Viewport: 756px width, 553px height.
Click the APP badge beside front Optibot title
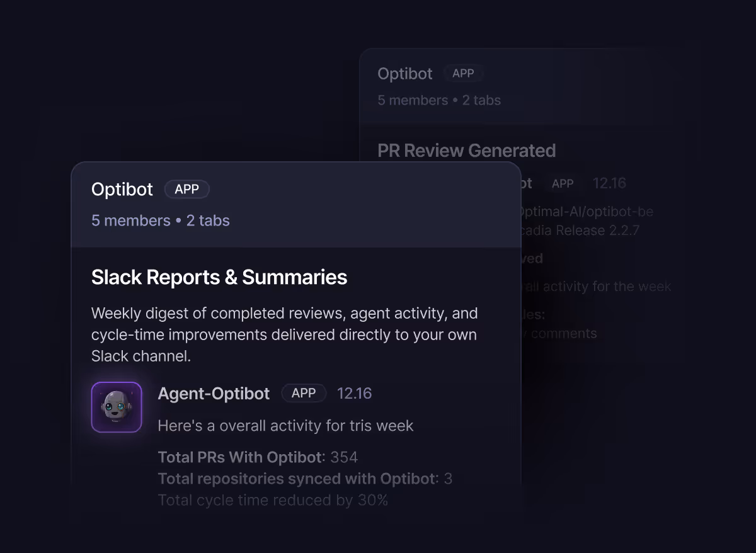pos(186,189)
